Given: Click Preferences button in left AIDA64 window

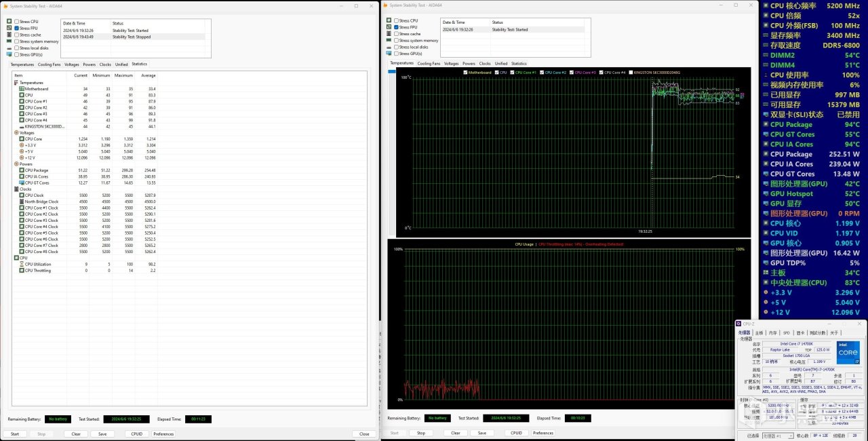Looking at the screenshot, I should (x=163, y=434).
